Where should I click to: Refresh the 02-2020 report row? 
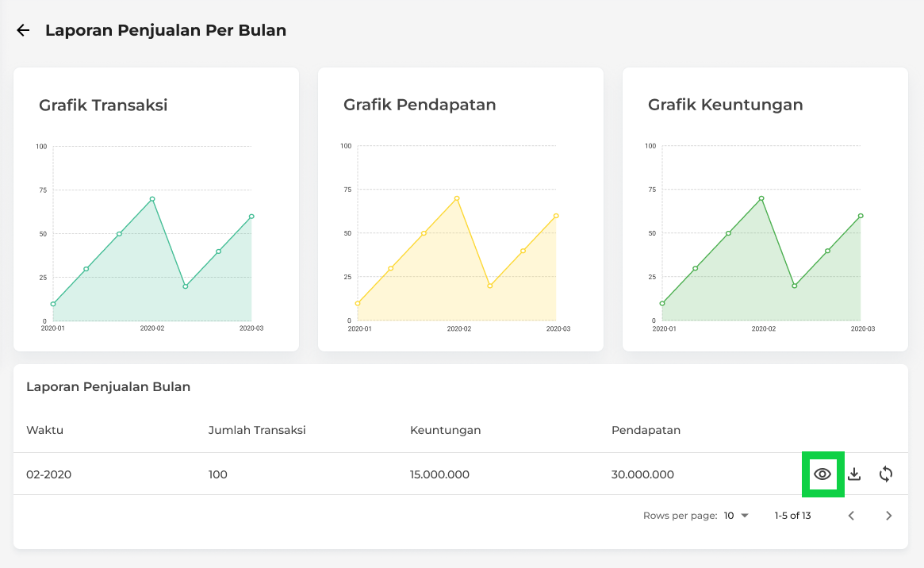pyautogui.click(x=886, y=474)
